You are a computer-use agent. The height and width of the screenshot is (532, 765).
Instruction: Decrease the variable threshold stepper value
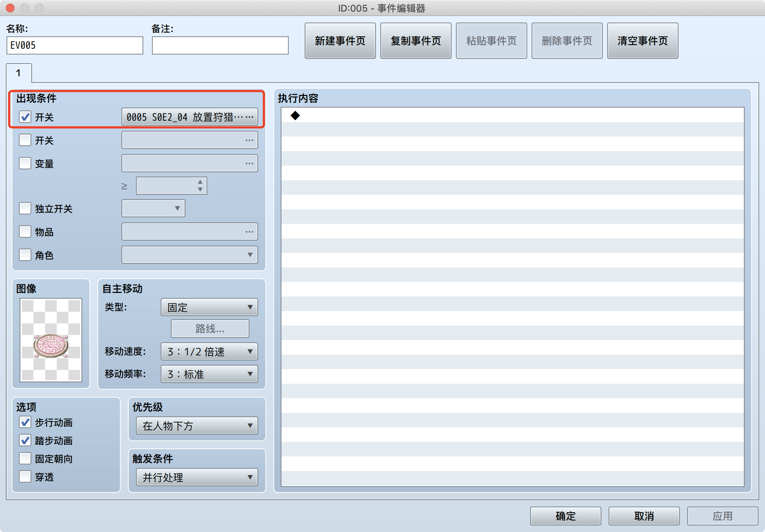click(200, 190)
